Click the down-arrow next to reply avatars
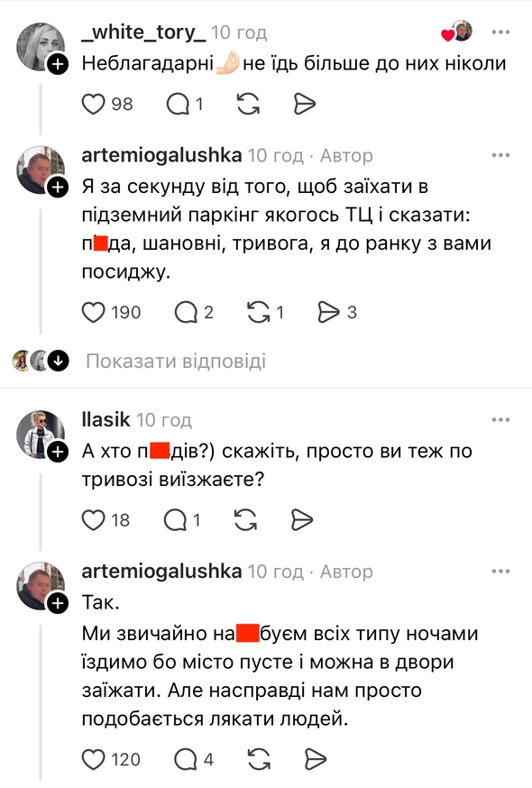532x788 pixels. click(x=59, y=361)
